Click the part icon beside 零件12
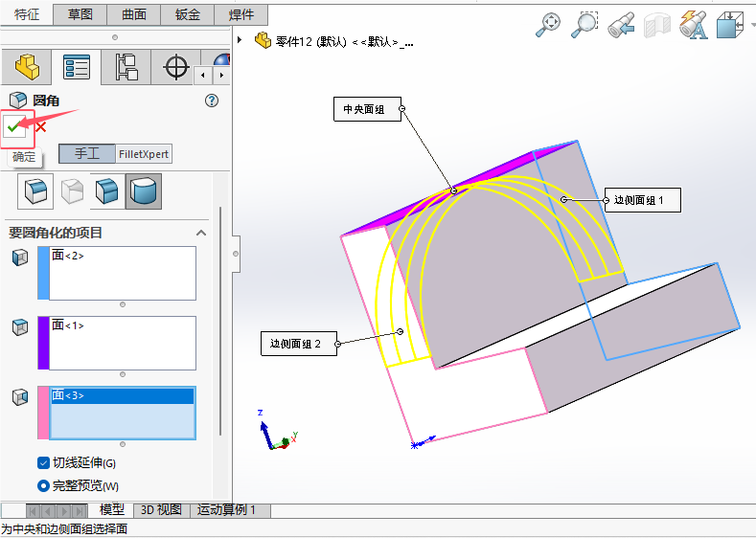 [x=263, y=40]
